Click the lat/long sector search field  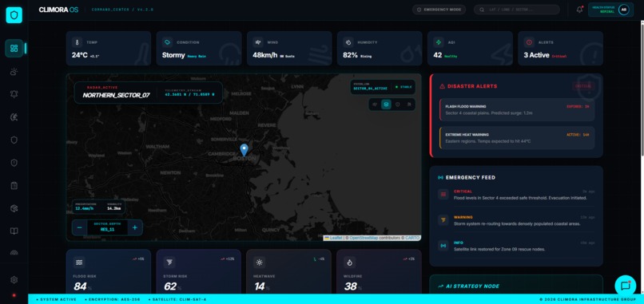click(517, 10)
